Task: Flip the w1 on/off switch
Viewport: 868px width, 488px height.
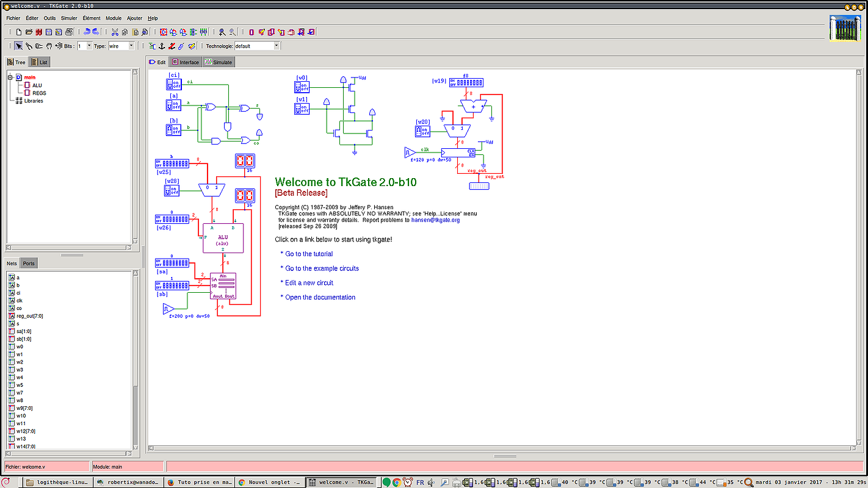Action: tap(302, 108)
